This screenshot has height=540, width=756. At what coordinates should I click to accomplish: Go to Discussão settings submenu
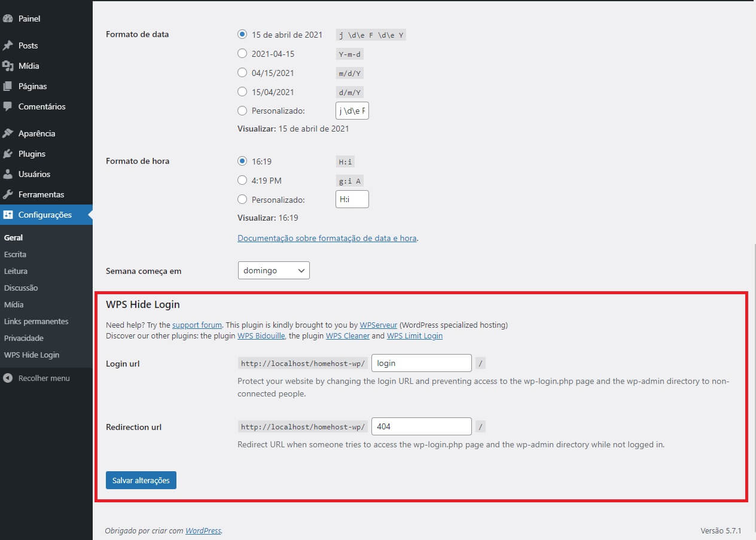pyautogui.click(x=21, y=288)
